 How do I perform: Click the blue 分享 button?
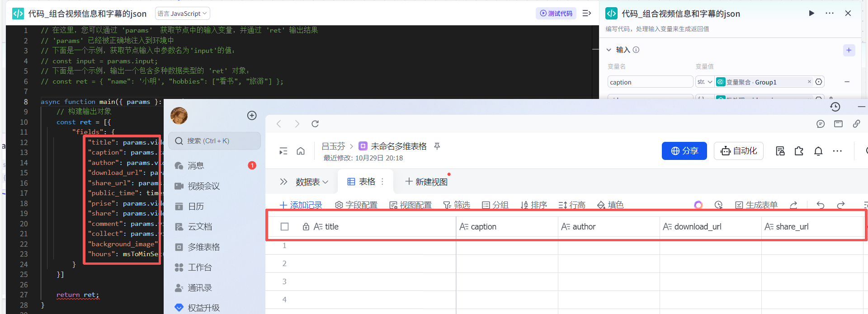click(x=684, y=151)
